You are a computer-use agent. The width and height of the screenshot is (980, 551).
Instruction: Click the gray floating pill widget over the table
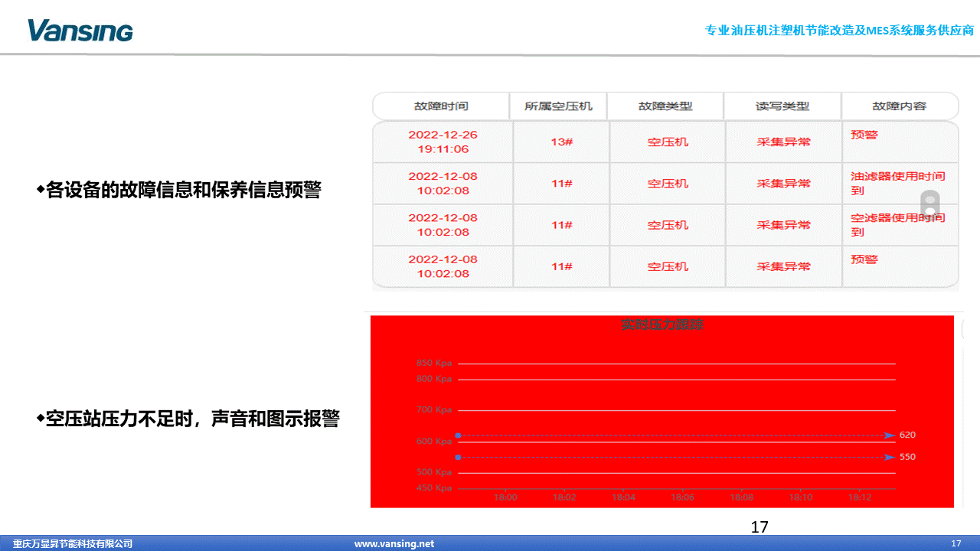[929, 205]
